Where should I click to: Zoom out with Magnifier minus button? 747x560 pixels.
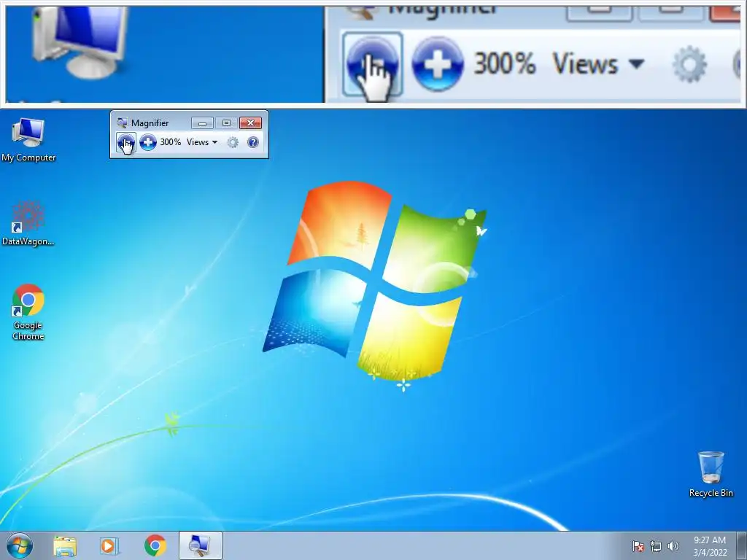(125, 142)
